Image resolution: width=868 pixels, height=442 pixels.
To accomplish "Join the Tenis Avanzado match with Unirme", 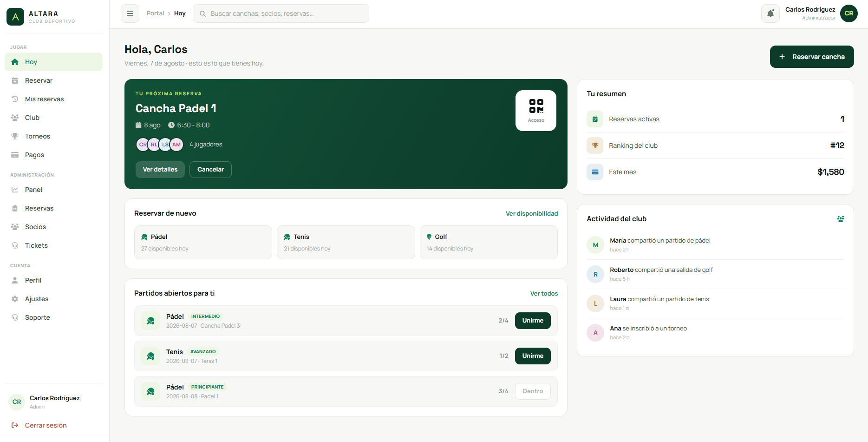I will tap(533, 356).
